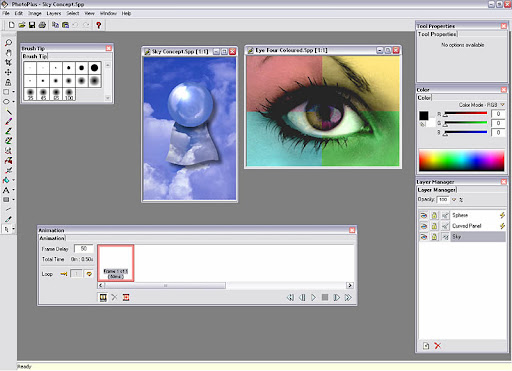Pick a color from the rainbow spectrum bar
Viewport: 512px width, 371px height.
(462, 160)
